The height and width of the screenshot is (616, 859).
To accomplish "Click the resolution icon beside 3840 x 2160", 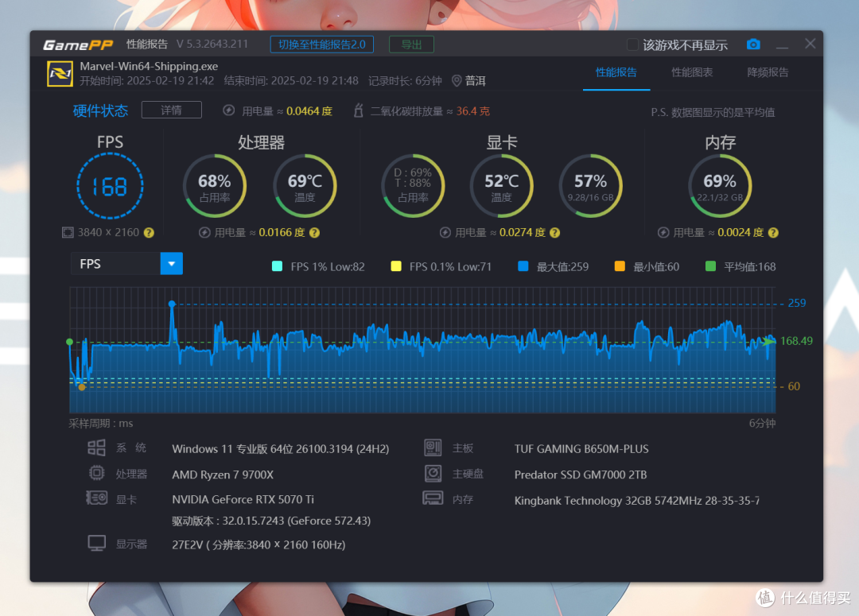I will pyautogui.click(x=68, y=233).
